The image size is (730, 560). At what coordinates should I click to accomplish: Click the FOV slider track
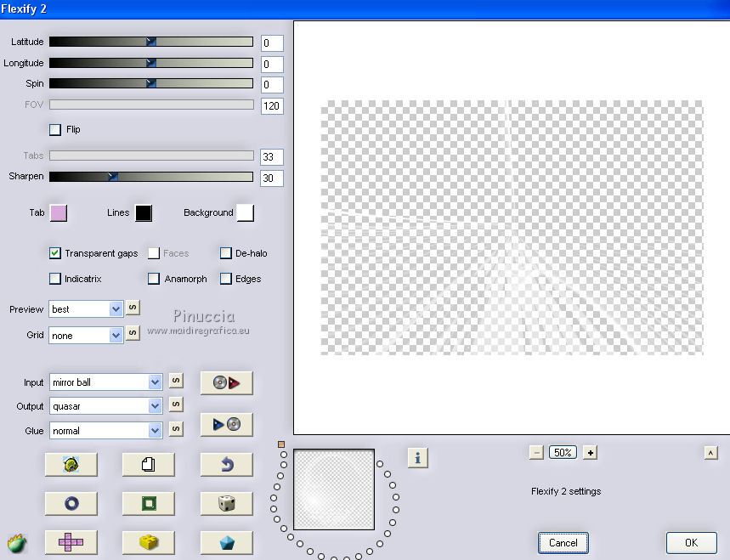(x=151, y=105)
